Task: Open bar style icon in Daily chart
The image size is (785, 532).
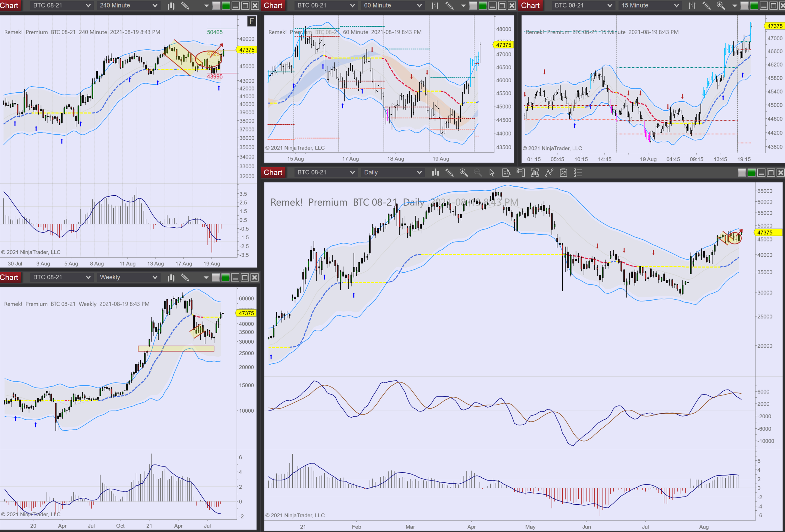Action: (x=436, y=173)
